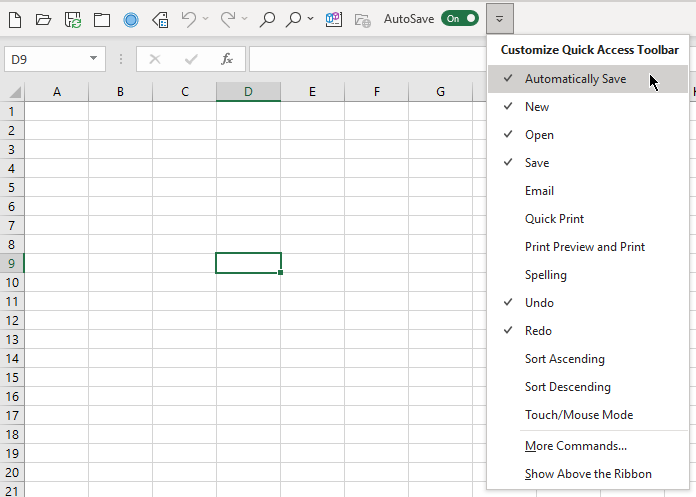Image resolution: width=696 pixels, height=497 pixels.
Task: Click the grayed folder with globe icon
Action: pyautogui.click(x=363, y=20)
